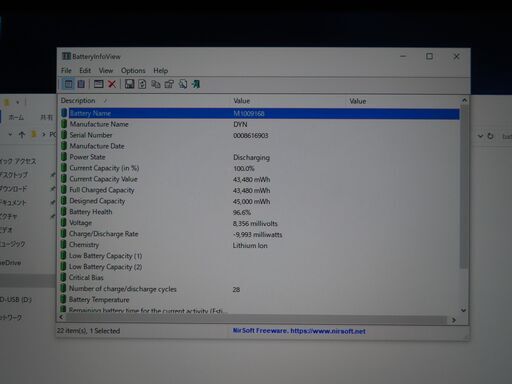The width and height of the screenshot is (512, 384).
Task: Select the Full Charged Capacity row
Action: [x=260, y=190]
